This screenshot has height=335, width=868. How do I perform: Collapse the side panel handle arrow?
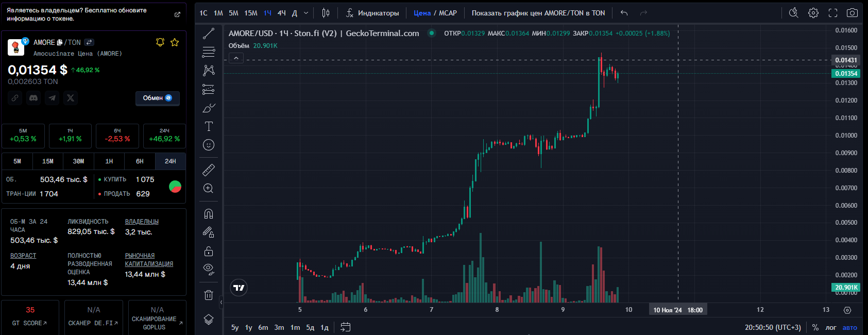point(221,303)
